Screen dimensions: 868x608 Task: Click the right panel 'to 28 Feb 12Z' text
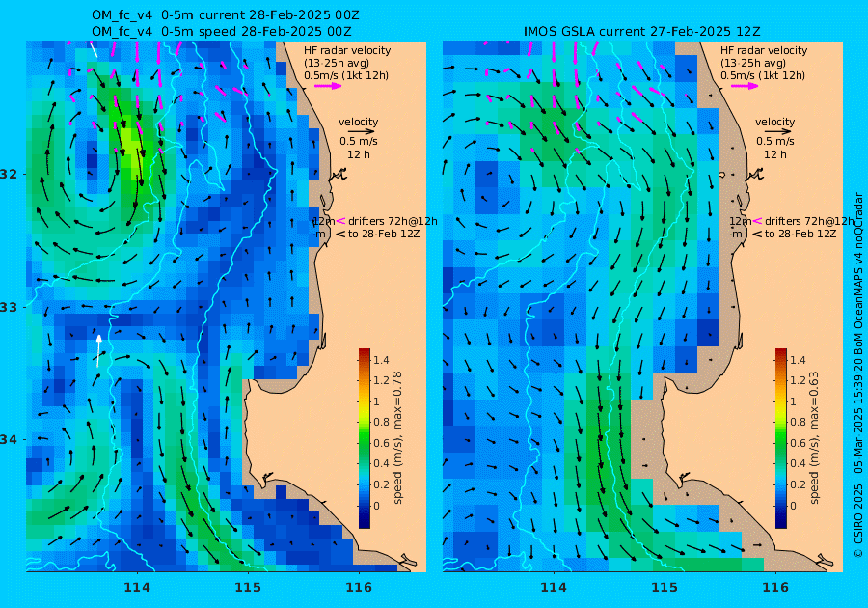[800, 234]
